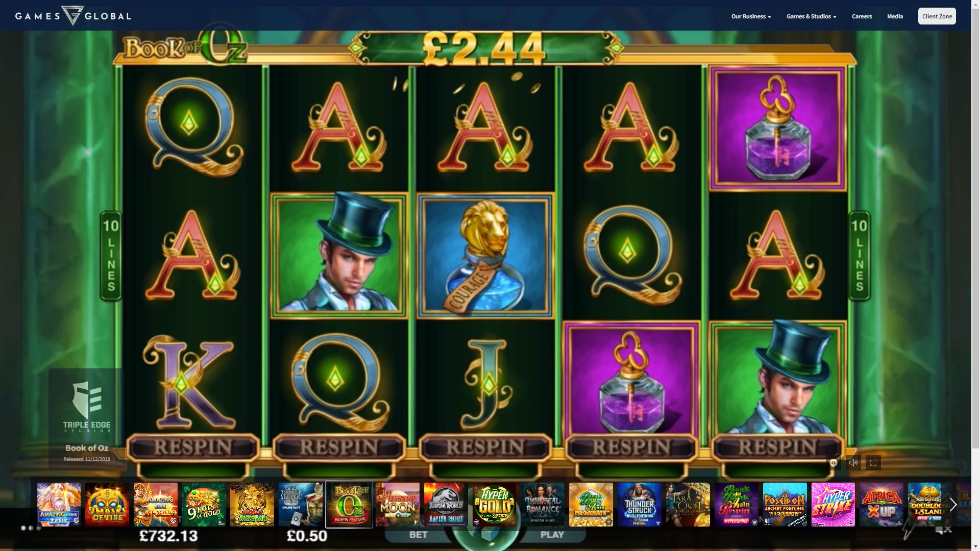Image resolution: width=980 pixels, height=551 pixels.
Task: Pause the Book of Oz video preview
Action: (x=834, y=463)
